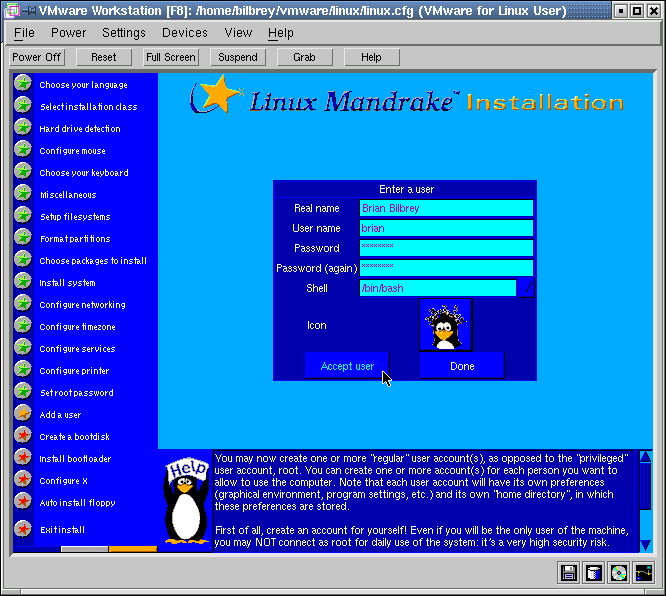
Task: Select the Configure X install step
Action: click(64, 481)
